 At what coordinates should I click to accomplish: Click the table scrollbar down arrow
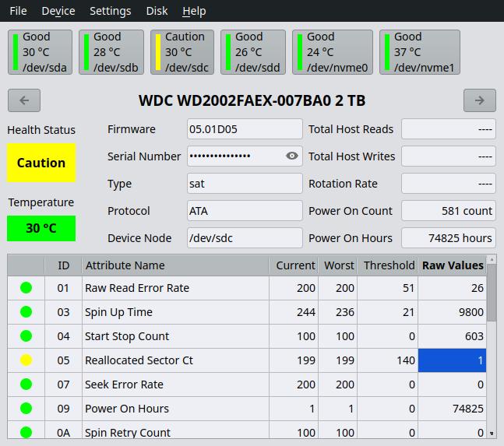(492, 434)
